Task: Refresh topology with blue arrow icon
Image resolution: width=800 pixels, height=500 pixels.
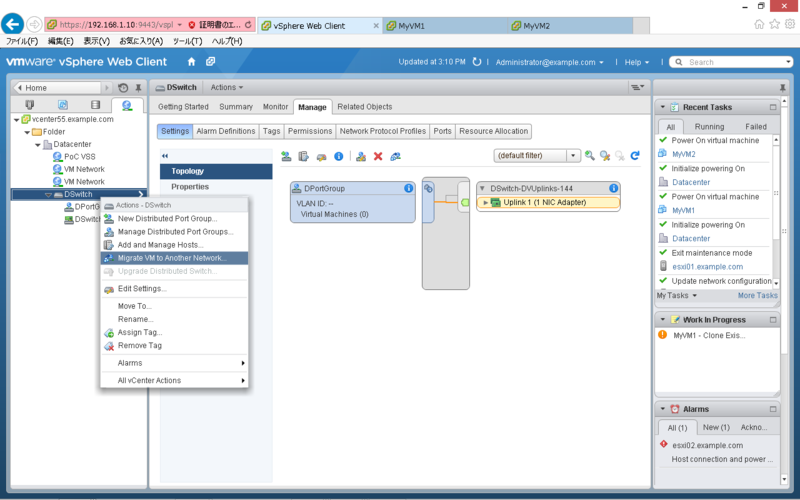Action: point(635,156)
